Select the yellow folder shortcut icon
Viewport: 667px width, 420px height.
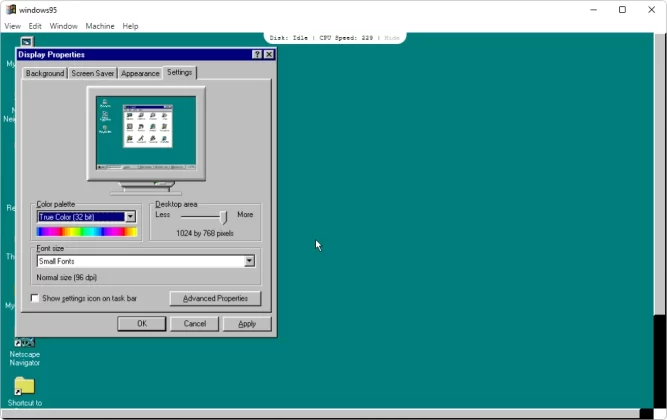[x=24, y=386]
